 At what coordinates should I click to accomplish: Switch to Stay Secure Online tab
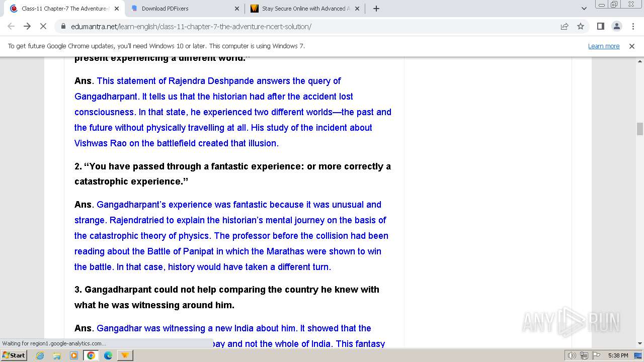click(305, 9)
